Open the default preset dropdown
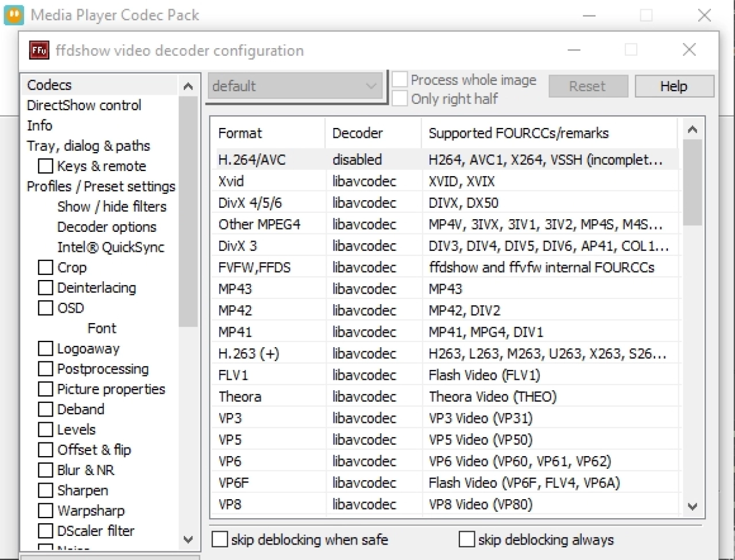The image size is (735, 560). 295,86
